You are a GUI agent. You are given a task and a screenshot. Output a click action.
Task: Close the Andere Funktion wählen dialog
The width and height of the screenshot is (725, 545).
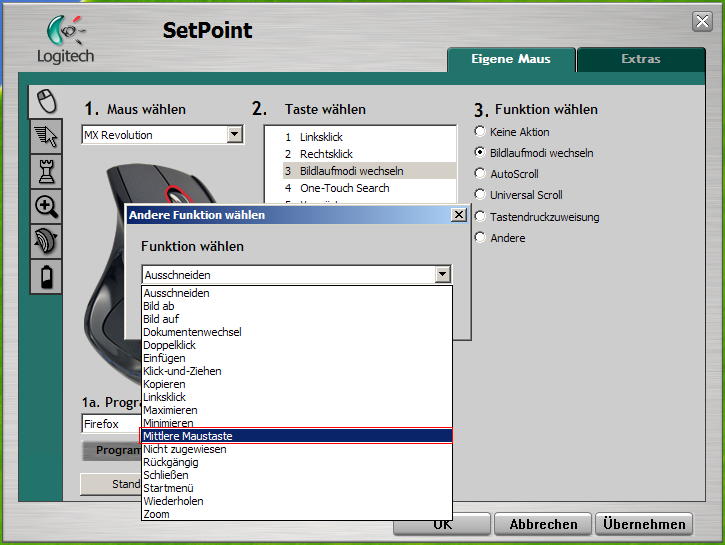click(459, 215)
